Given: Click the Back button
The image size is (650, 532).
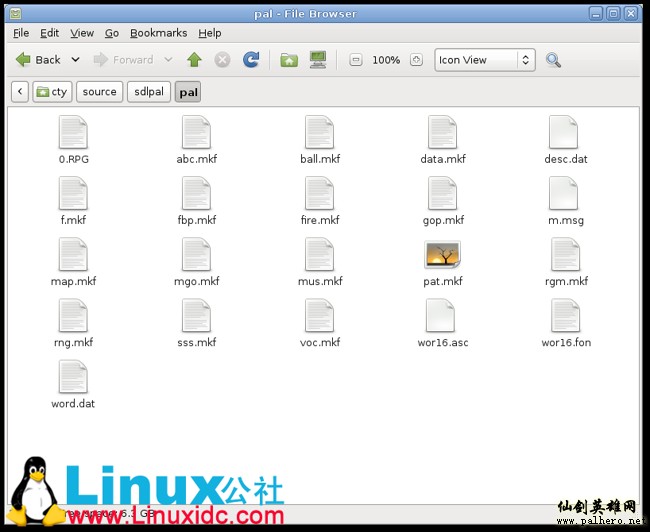Looking at the screenshot, I should (x=38, y=60).
